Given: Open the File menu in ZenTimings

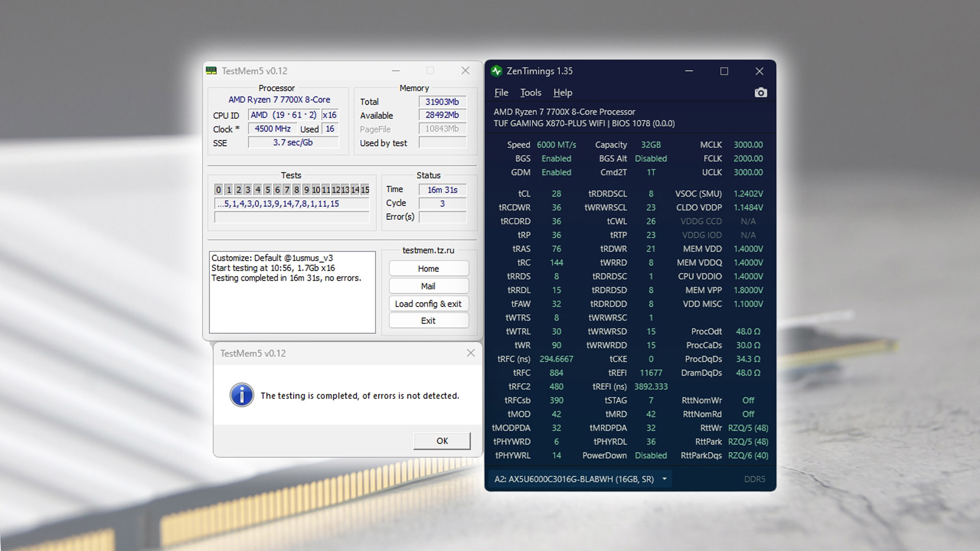Looking at the screenshot, I should [501, 93].
